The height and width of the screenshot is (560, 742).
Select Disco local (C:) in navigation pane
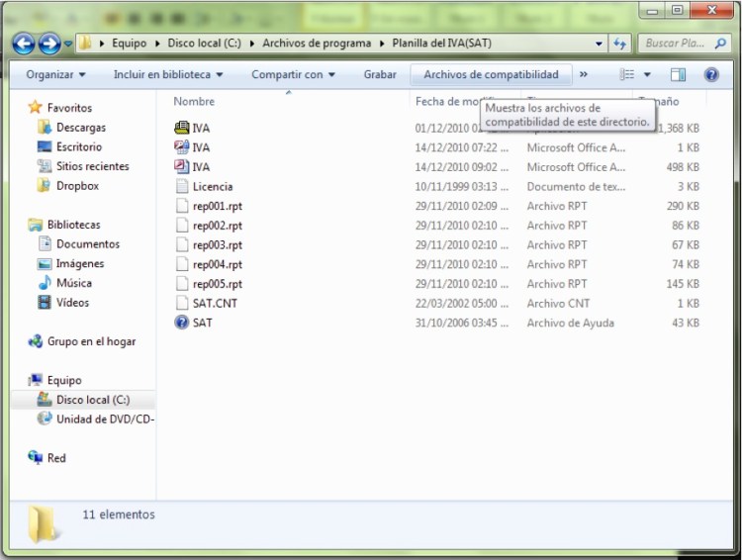click(x=92, y=400)
